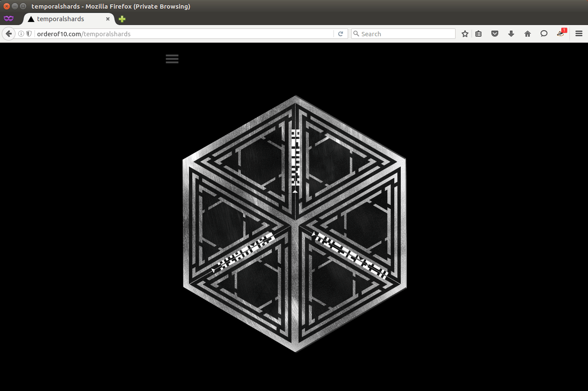Click the vertical coded strip at top
The height and width of the screenshot is (391, 588).
[296, 158]
